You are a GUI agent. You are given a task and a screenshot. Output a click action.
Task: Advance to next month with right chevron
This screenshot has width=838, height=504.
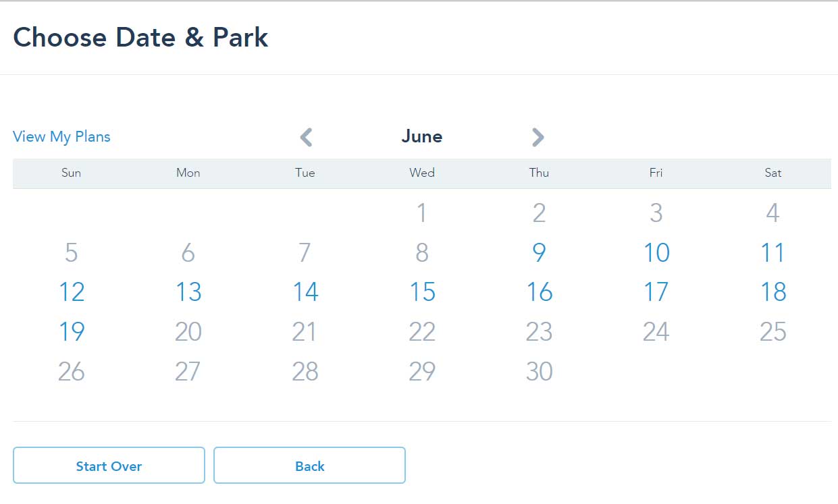coord(538,137)
